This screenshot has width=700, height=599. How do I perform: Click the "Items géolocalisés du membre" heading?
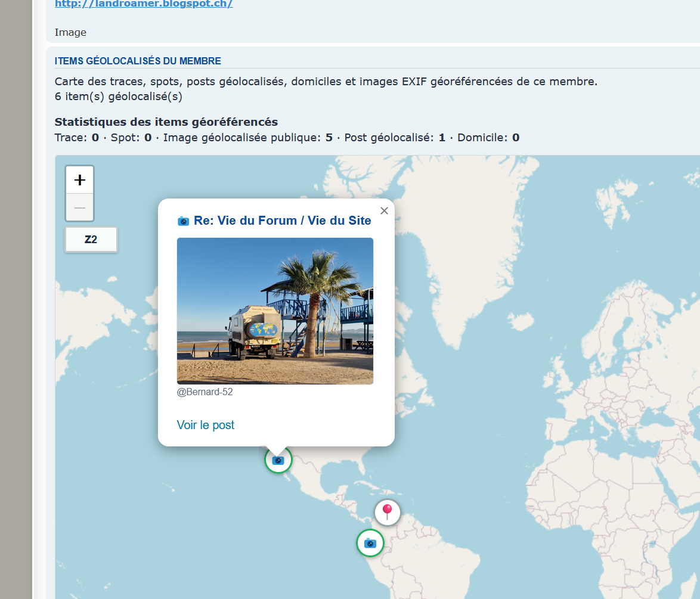tap(138, 61)
